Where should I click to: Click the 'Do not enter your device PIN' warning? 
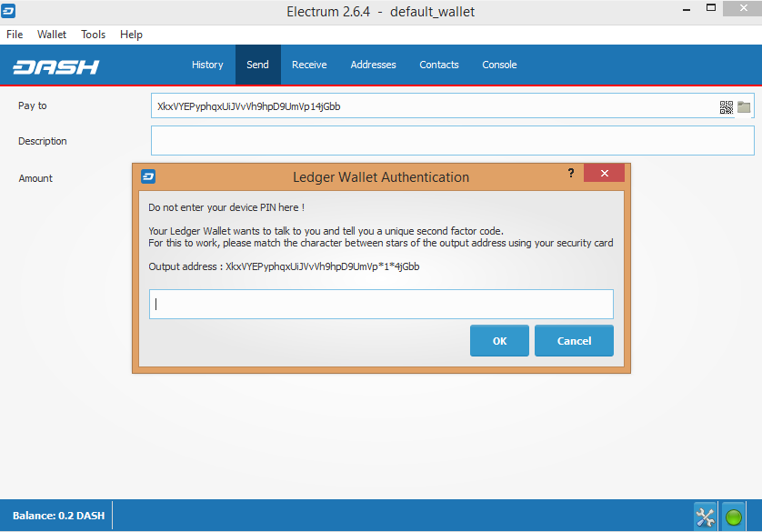coord(226,207)
